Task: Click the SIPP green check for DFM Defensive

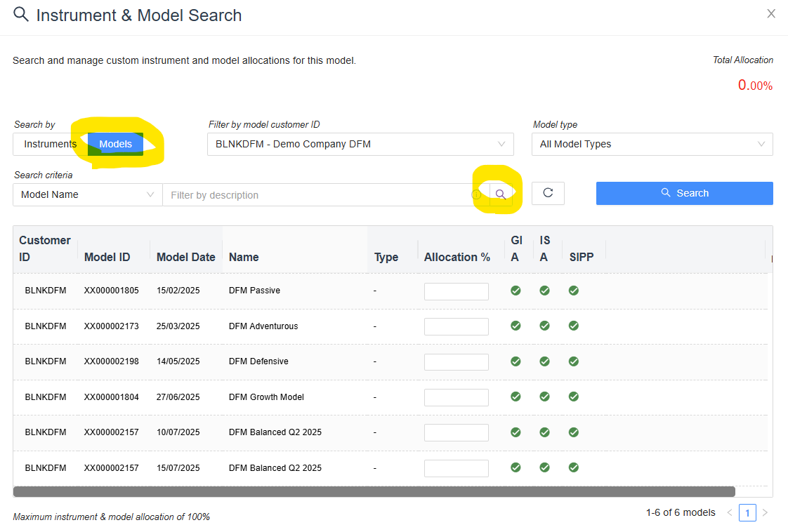Action: [x=574, y=361]
